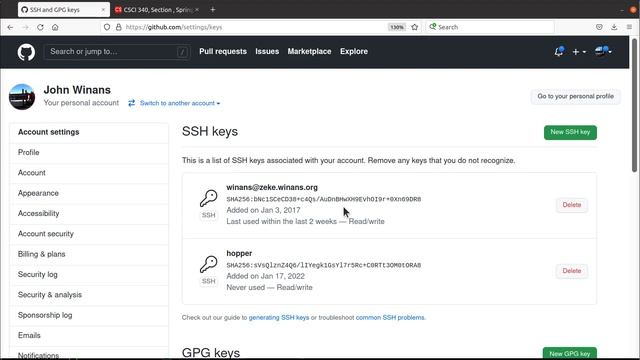Open Accessibility settings

coord(89,213)
